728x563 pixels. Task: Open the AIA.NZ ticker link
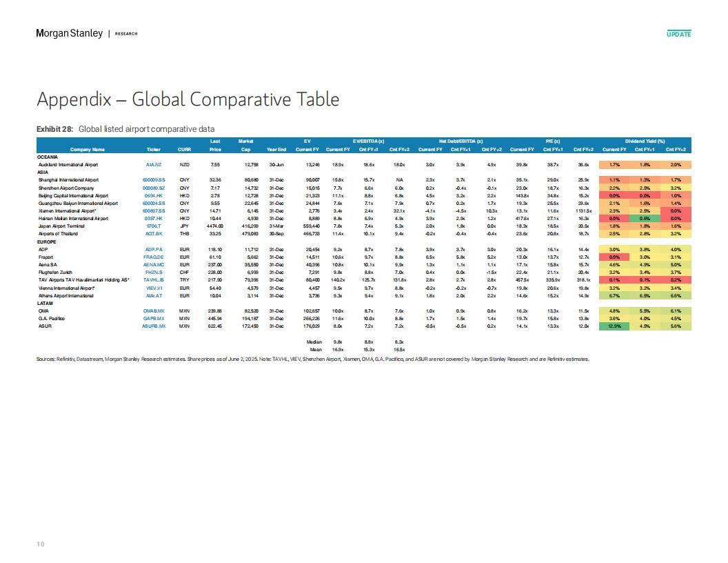154,164
